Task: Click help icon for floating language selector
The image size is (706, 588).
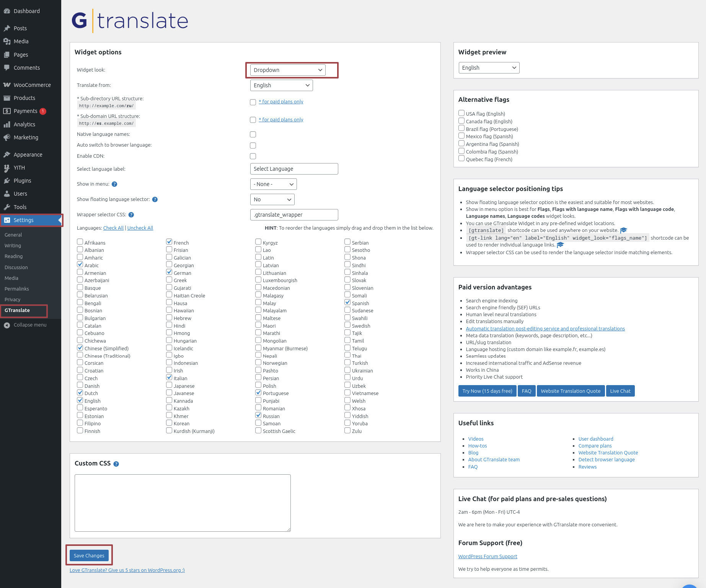Action: tap(155, 199)
